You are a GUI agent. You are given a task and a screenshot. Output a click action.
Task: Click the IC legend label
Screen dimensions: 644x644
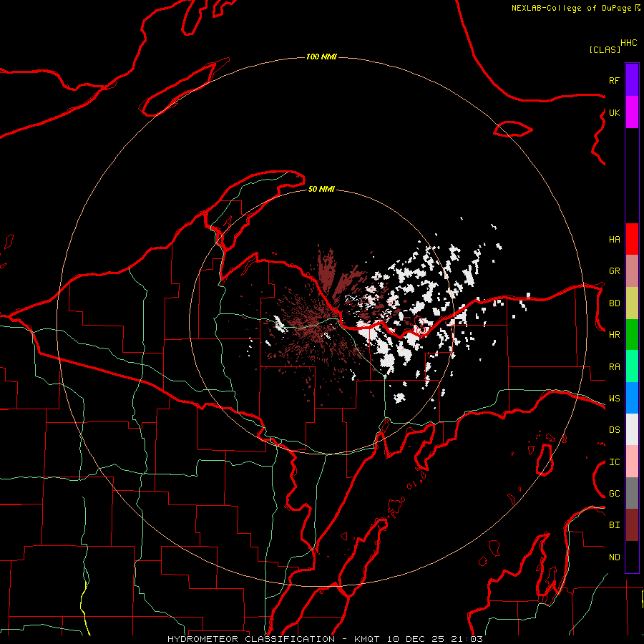tap(614, 462)
